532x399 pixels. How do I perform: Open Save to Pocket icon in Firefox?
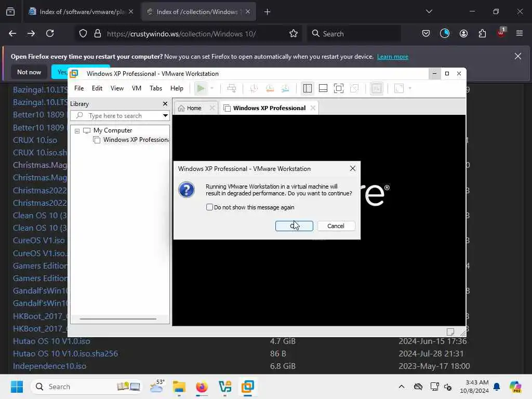point(426,34)
